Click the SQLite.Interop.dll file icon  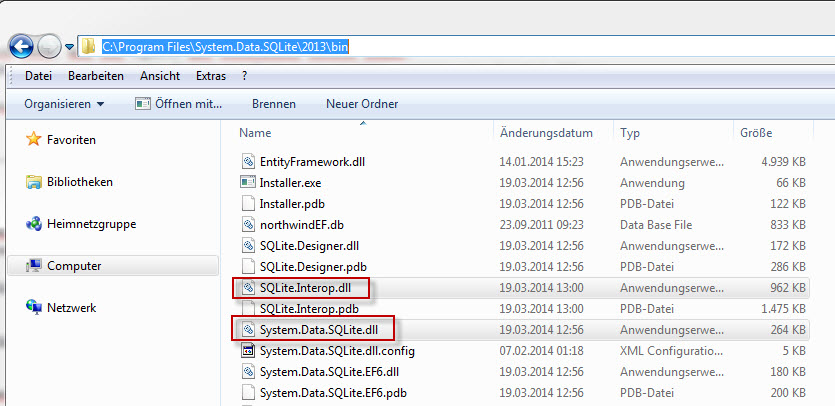click(248, 288)
